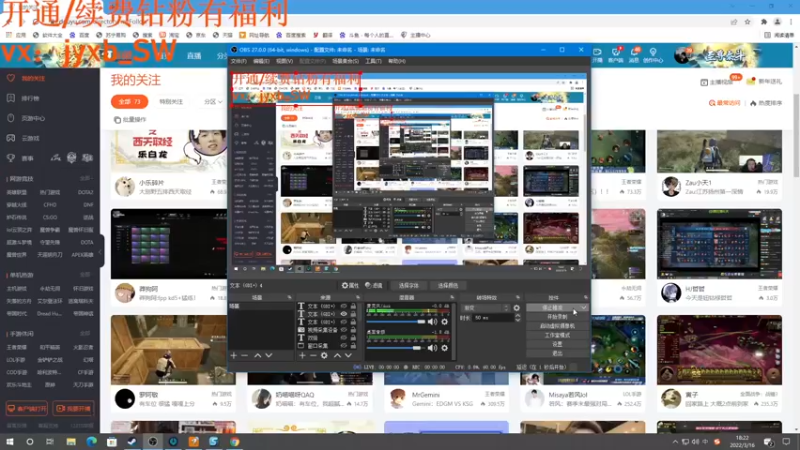The width and height of the screenshot is (800, 450).
Task: Open File Explorer from taskbar
Action: pyautogui.click(x=71, y=442)
